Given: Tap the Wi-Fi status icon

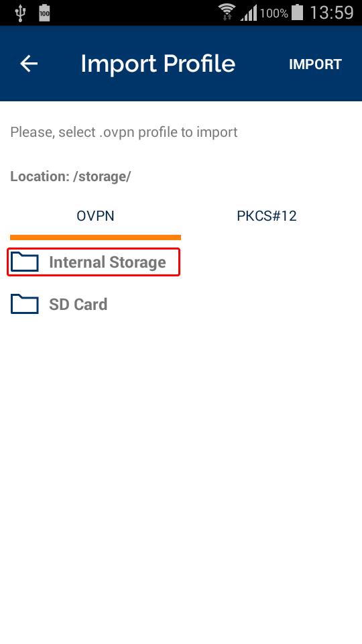Looking at the screenshot, I should click(x=227, y=12).
